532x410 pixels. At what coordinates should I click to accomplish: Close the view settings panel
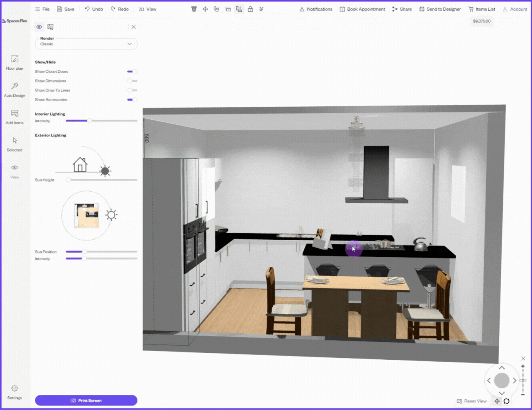[x=133, y=27]
